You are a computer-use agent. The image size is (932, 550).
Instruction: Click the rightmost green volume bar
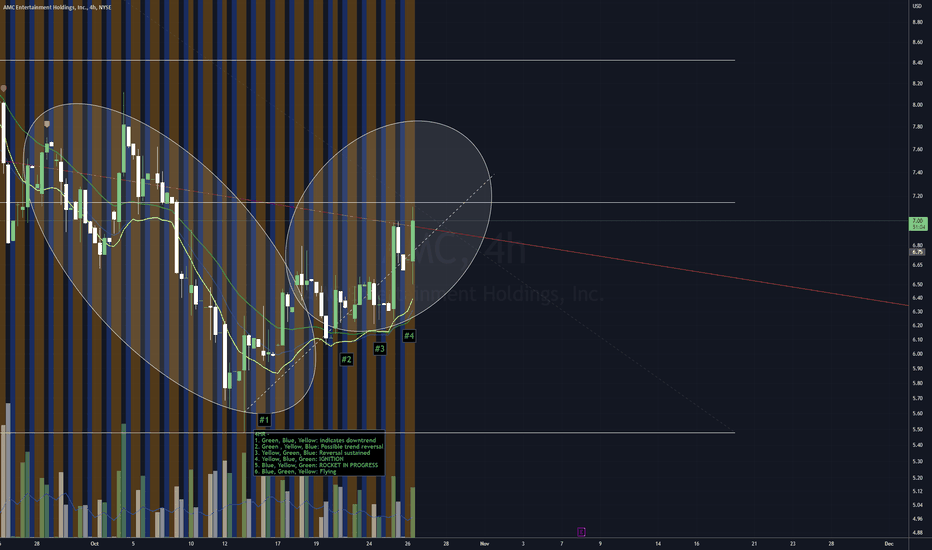point(413,512)
